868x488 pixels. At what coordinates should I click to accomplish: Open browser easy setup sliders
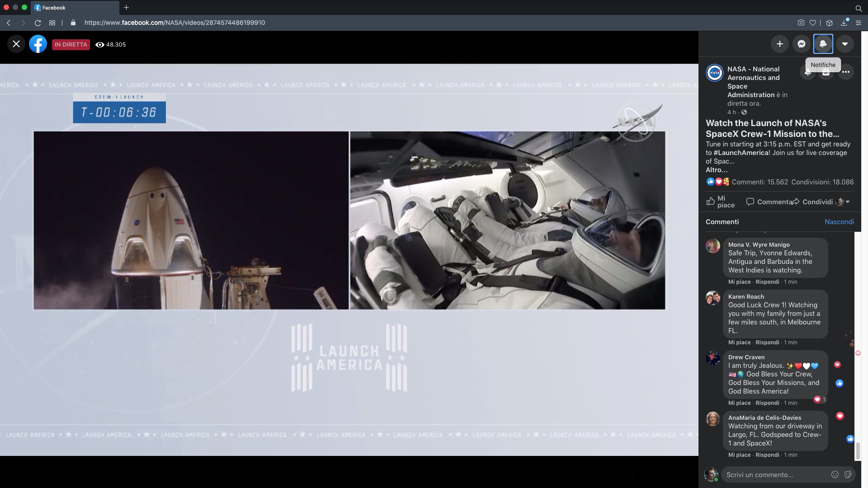(x=859, y=23)
